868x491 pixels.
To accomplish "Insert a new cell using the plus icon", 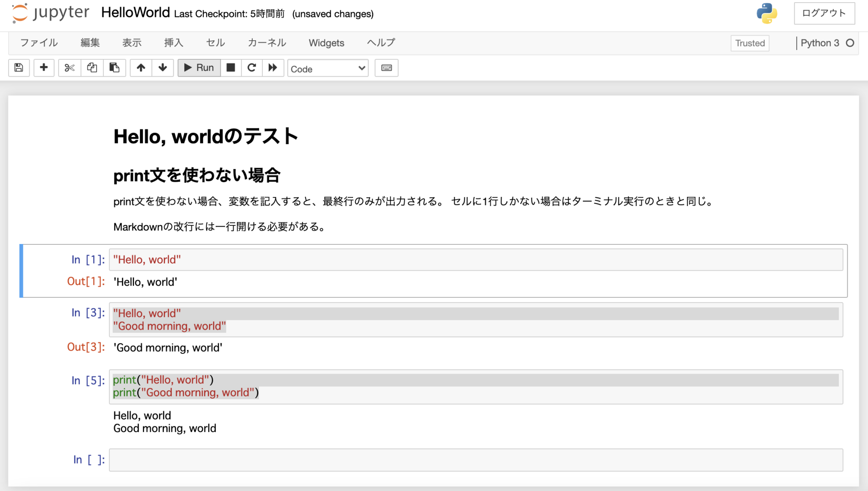I will (44, 68).
